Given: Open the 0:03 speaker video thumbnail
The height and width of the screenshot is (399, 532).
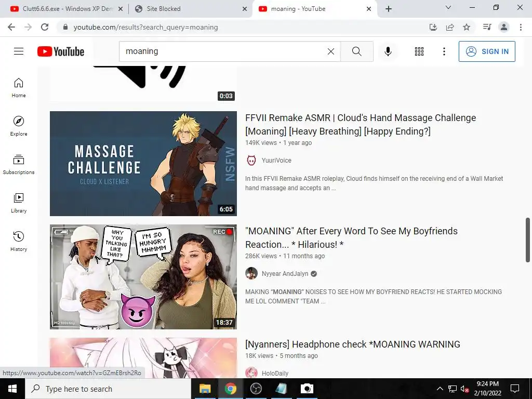Looking at the screenshot, I should (143, 84).
